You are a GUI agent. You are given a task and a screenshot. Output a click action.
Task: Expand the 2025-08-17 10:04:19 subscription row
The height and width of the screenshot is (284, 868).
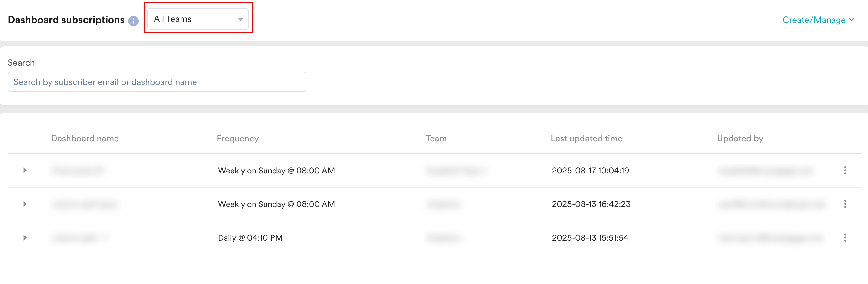25,170
